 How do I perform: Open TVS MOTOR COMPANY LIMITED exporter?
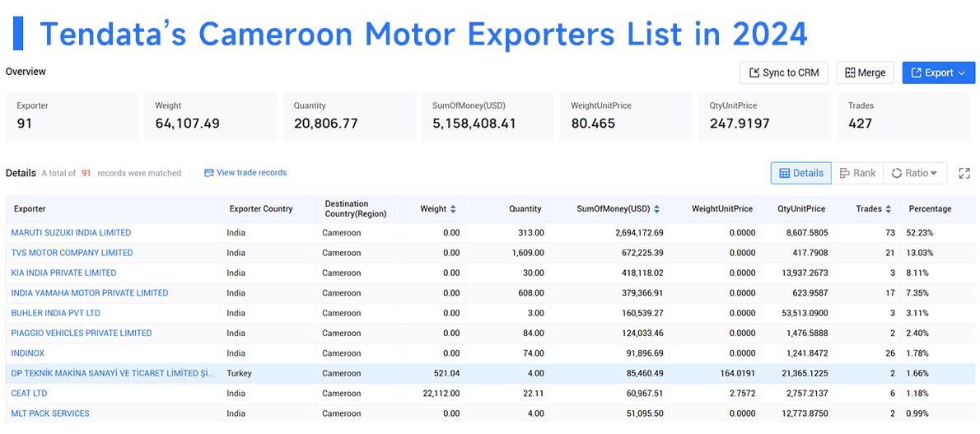(72, 253)
